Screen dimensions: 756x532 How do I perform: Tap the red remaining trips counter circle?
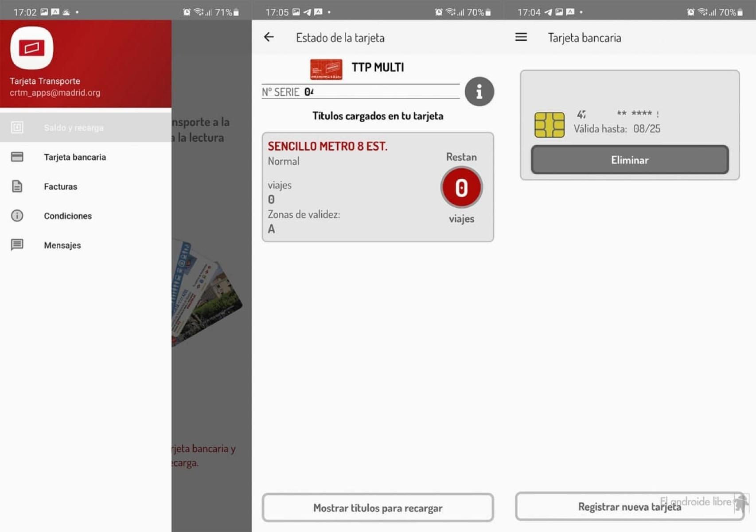click(x=461, y=187)
